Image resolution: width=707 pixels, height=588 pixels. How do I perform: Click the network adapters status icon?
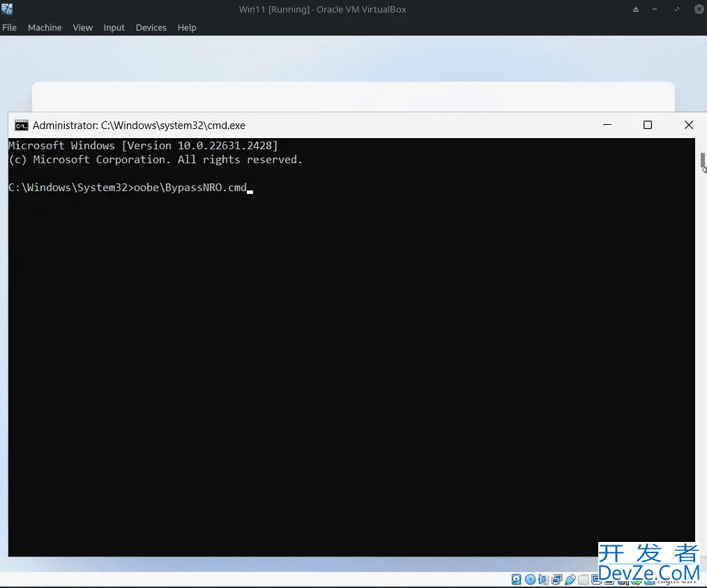point(557,580)
